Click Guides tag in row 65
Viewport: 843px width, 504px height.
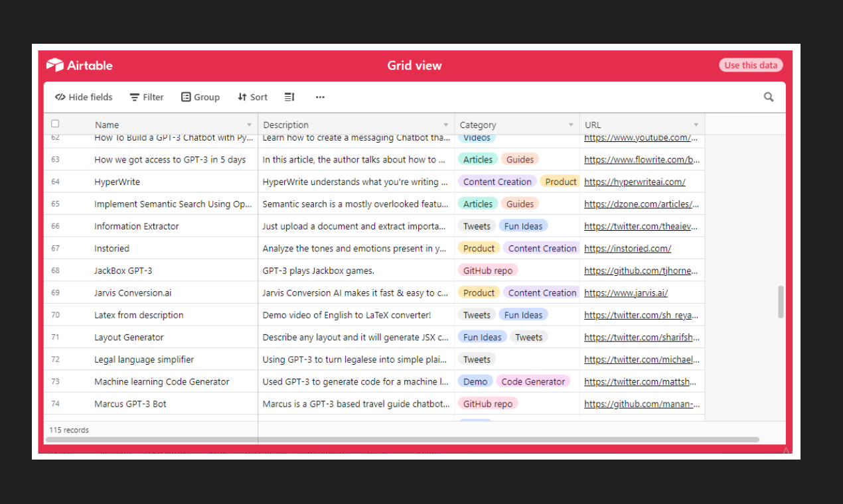520,204
